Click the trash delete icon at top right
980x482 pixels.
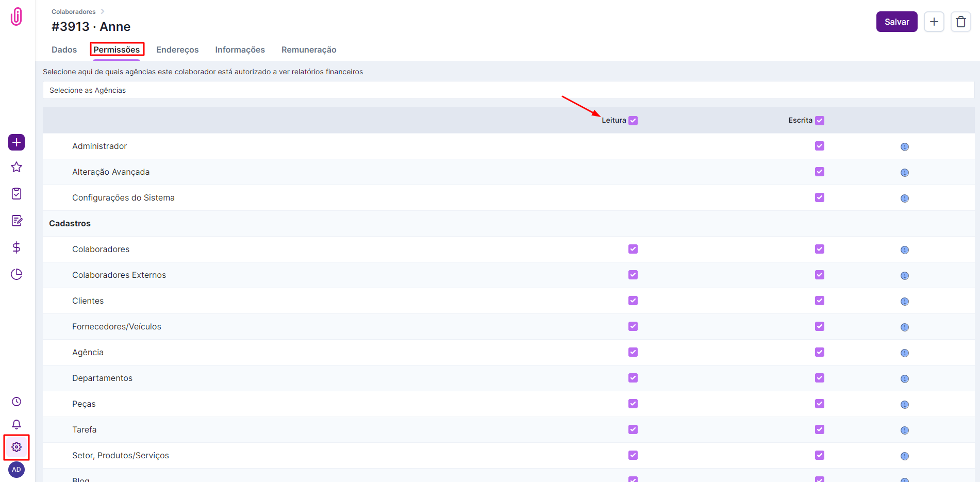[960, 22]
